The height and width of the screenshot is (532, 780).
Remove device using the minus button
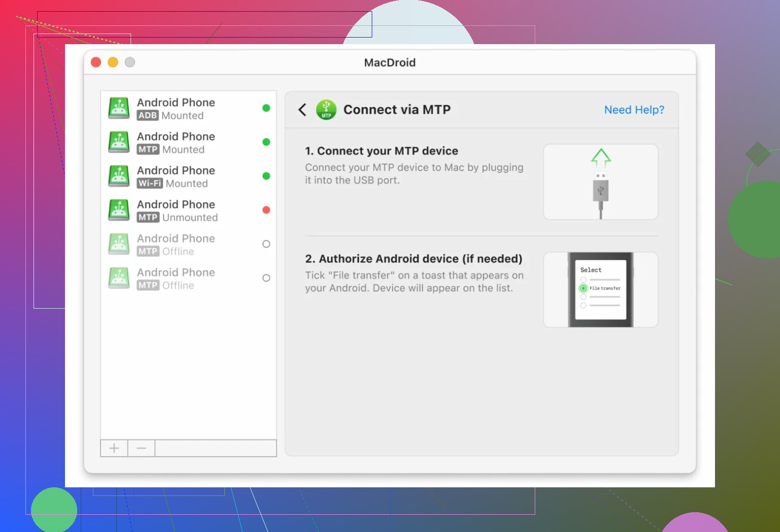(141, 448)
